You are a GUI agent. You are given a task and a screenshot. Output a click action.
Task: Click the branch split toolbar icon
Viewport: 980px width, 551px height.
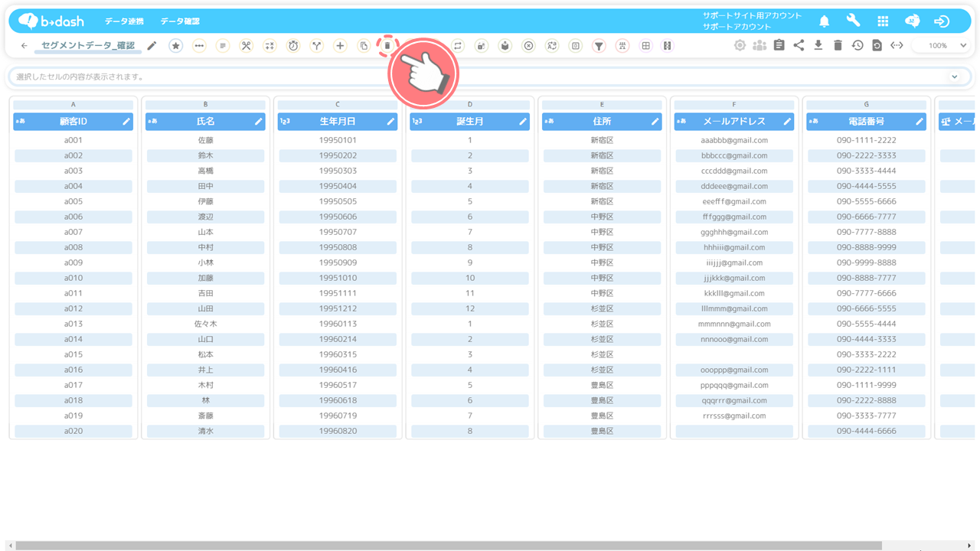coord(316,46)
